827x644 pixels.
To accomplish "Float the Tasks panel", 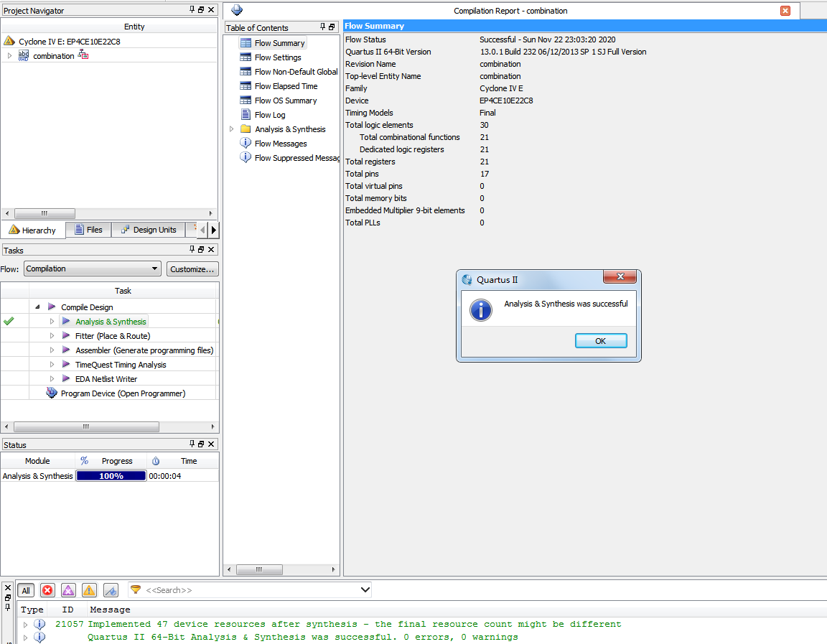I will click(201, 249).
